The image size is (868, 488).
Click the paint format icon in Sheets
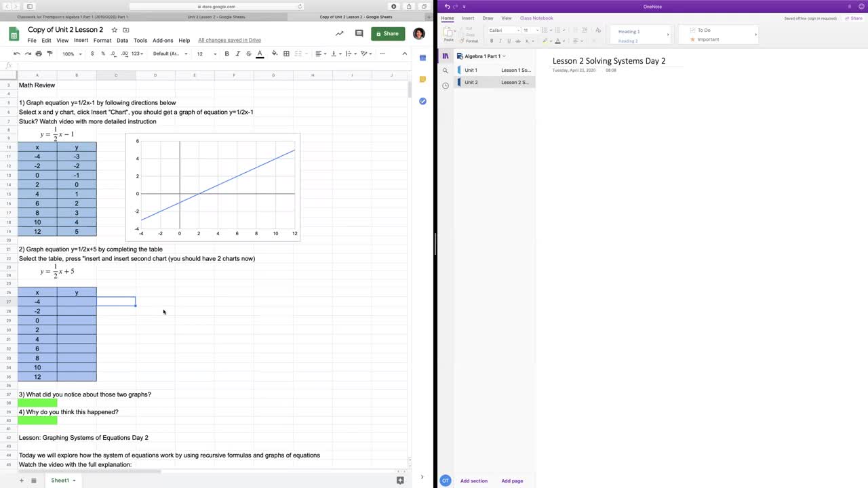50,54
